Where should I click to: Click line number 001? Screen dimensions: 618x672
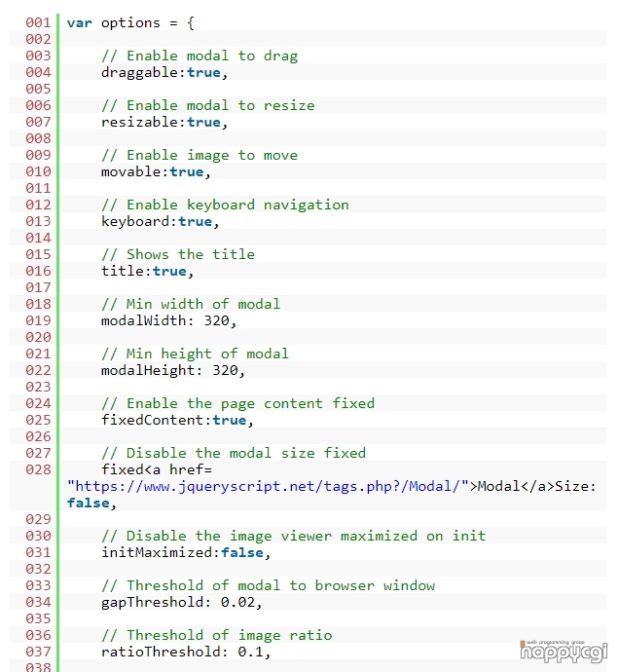[38, 22]
